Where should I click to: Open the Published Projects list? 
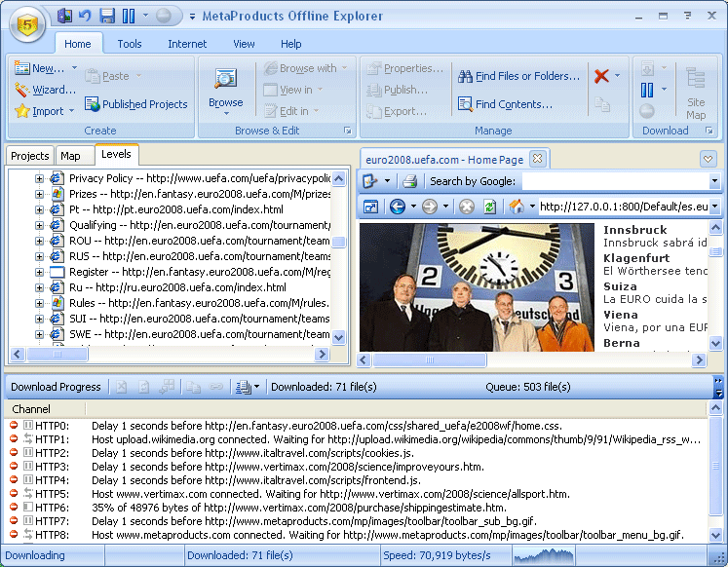(135, 104)
